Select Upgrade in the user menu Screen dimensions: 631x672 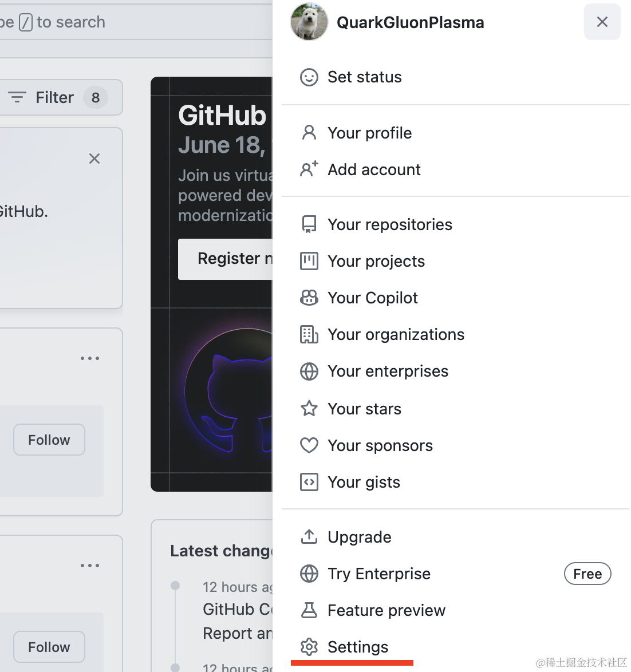(359, 537)
